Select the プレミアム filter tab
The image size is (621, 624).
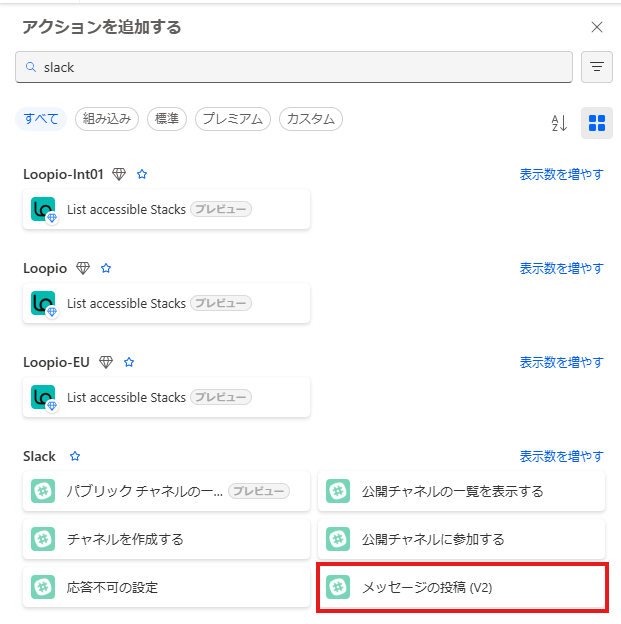pos(233,119)
